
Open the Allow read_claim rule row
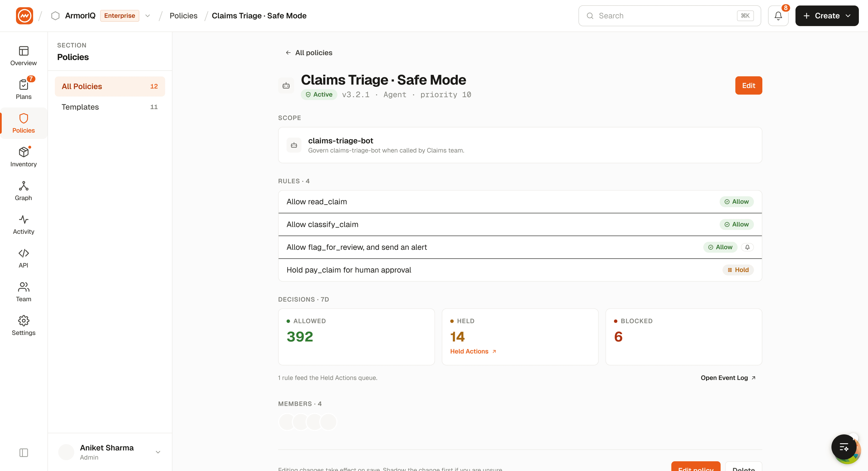[x=520, y=202]
